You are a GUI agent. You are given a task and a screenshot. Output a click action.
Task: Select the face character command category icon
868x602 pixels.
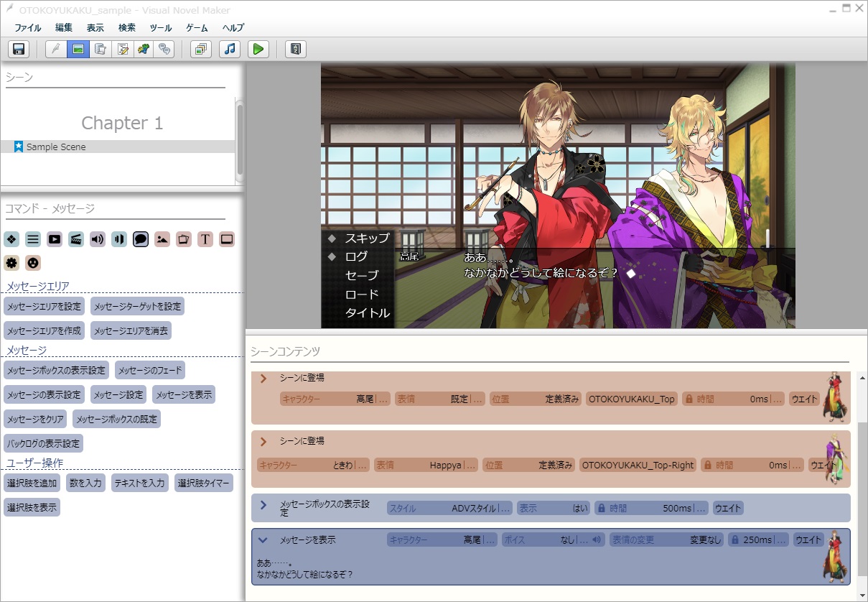33,263
